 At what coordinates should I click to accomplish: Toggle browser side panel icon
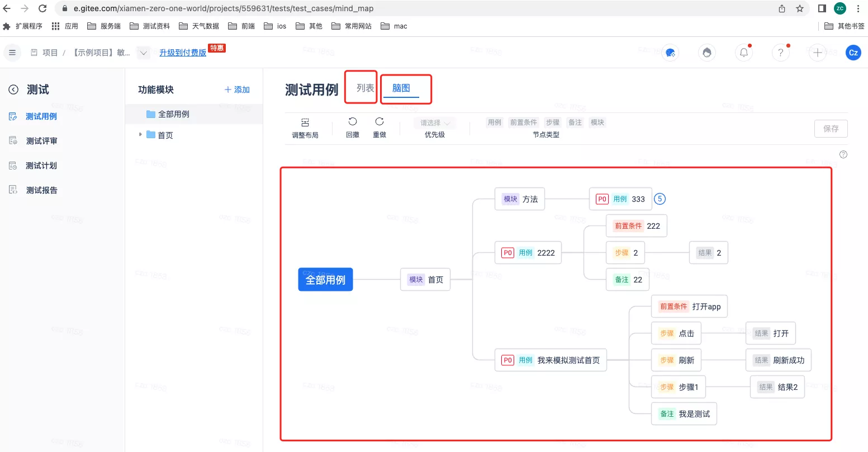point(822,8)
